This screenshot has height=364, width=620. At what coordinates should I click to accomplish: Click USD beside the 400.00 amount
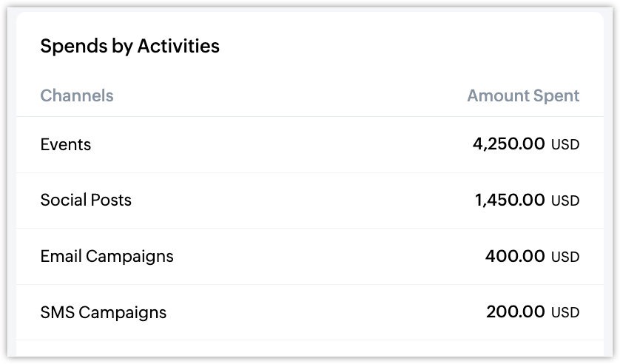pos(565,257)
